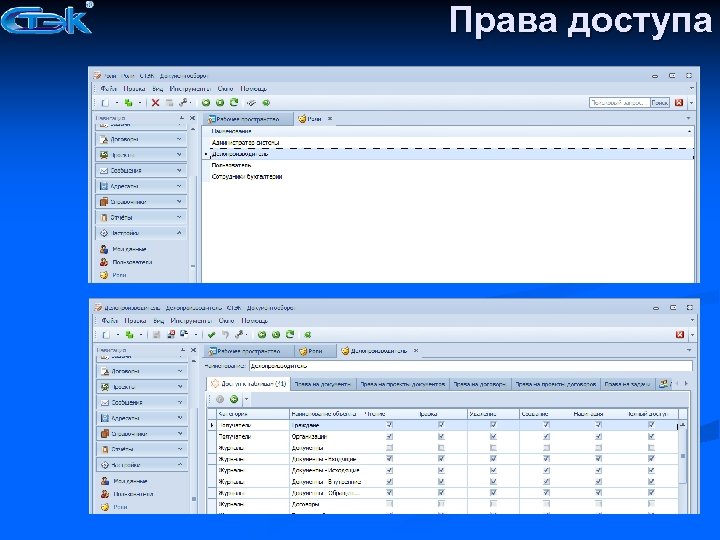Image resolution: width=720 pixels, height=540 pixels.
Task: Close the Роли tab in upper window
Action: (330, 119)
